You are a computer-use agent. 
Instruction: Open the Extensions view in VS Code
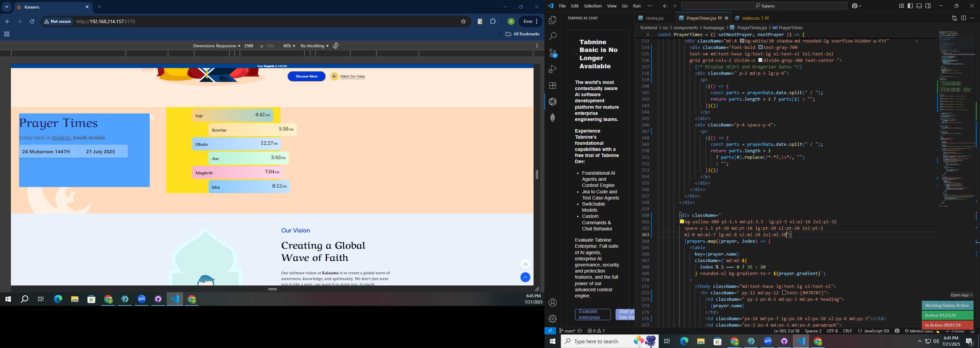tap(552, 86)
